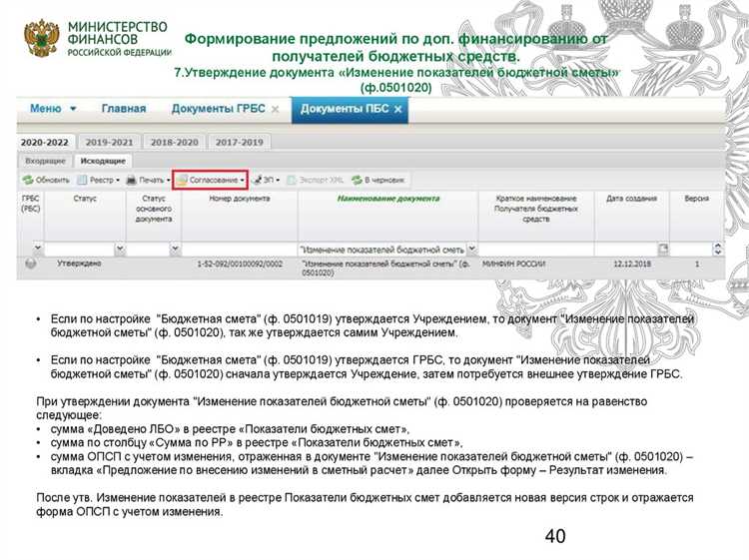Expand the Статус column filter dropdown
Viewport: 749px width, 560px height.
tap(120, 249)
